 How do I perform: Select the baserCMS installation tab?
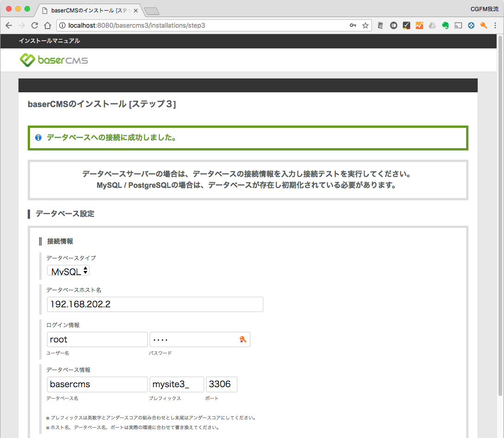coord(87,11)
